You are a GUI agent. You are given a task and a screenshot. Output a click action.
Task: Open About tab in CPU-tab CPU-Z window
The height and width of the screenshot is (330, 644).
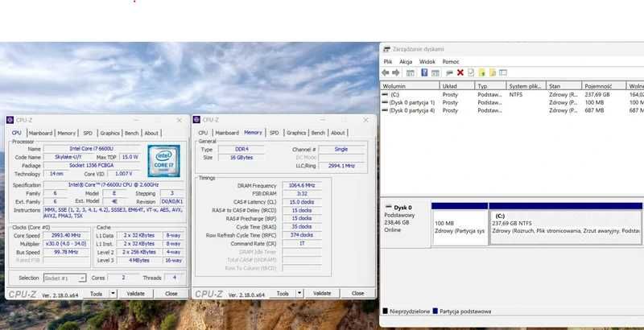(x=151, y=133)
